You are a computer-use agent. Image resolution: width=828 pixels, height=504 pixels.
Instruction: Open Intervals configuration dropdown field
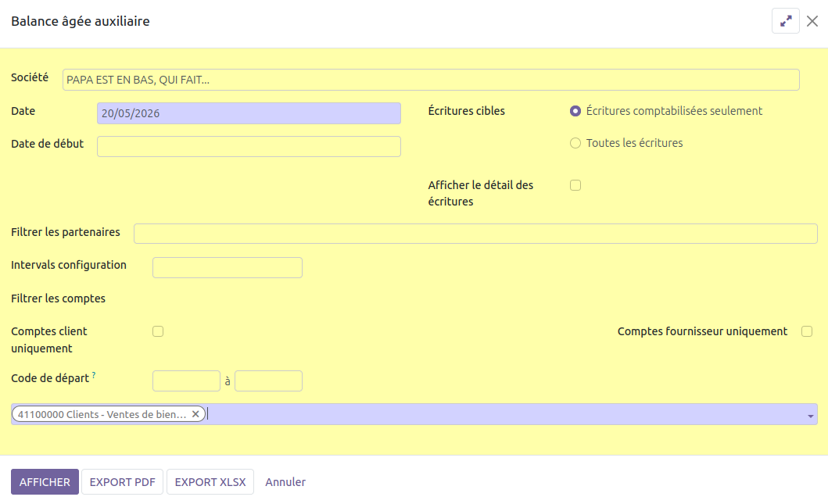227,267
